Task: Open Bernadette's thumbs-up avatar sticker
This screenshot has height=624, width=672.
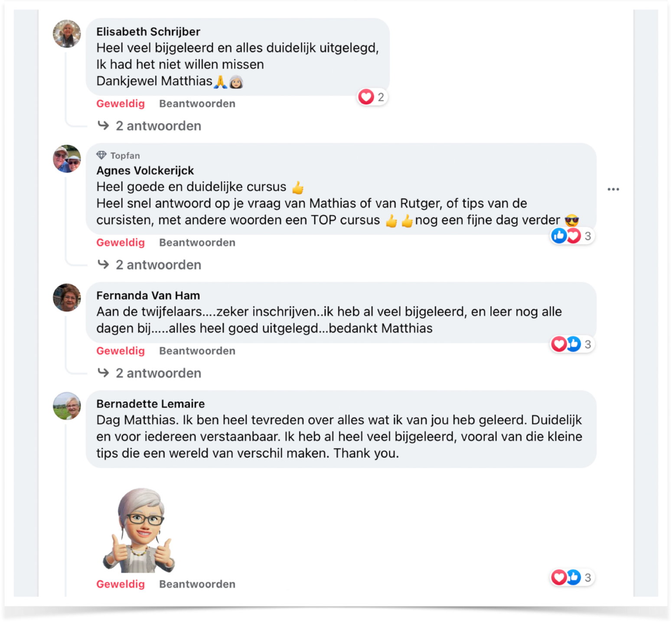Action: 139,530
